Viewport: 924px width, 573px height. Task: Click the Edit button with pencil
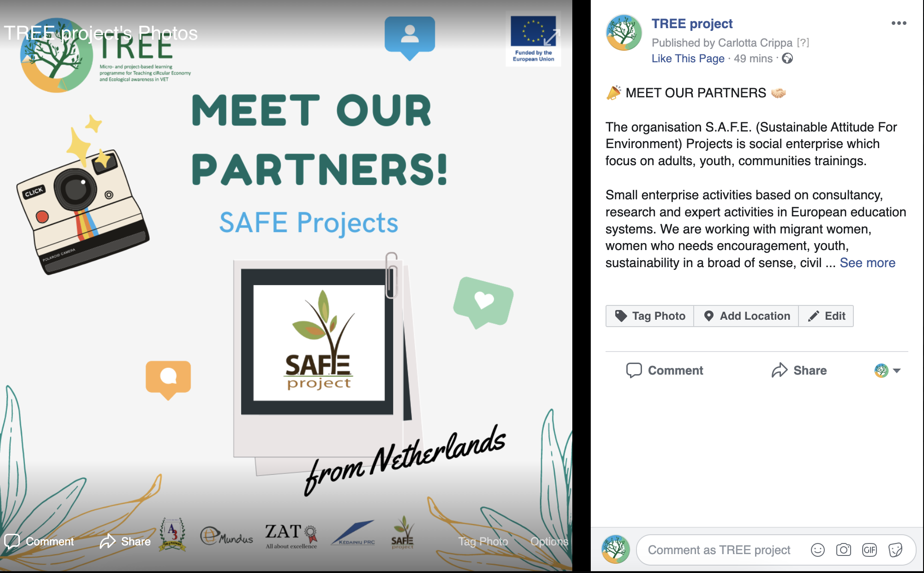click(826, 316)
